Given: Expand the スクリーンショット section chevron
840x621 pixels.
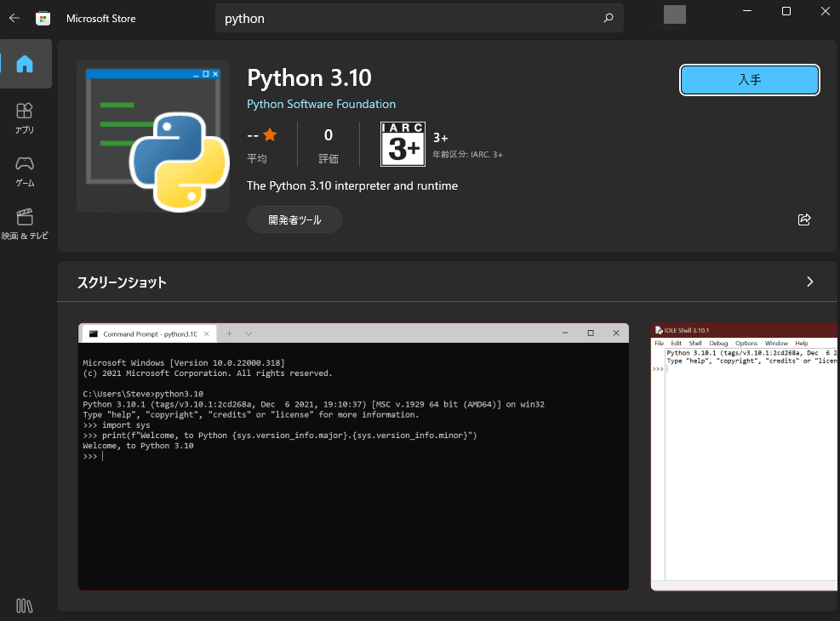Looking at the screenshot, I should point(809,282).
